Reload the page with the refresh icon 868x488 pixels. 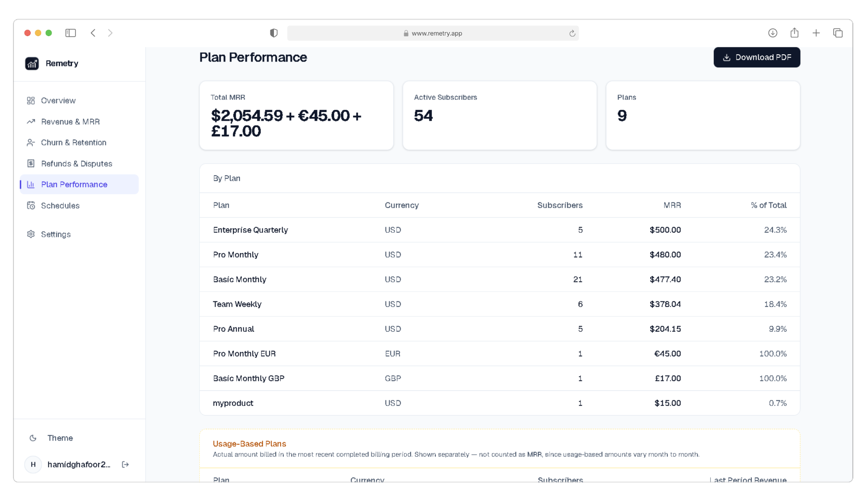click(x=572, y=33)
